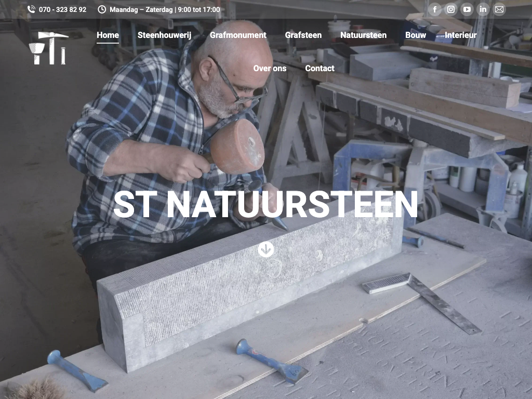The image size is (532, 399).
Task: Visit the Over ons page
Action: click(x=270, y=69)
